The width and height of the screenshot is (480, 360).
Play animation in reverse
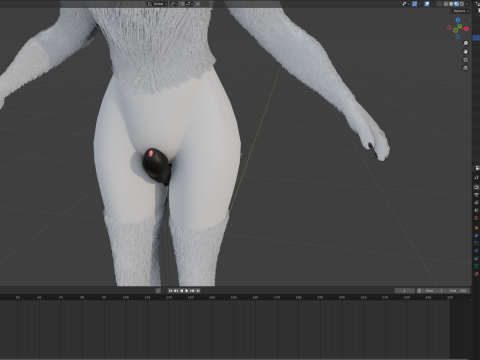181,291
